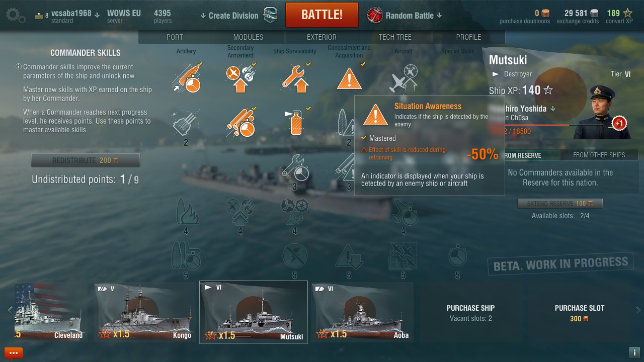Expand the Create Division dropdown
The image size is (644, 362).
coord(229,16)
